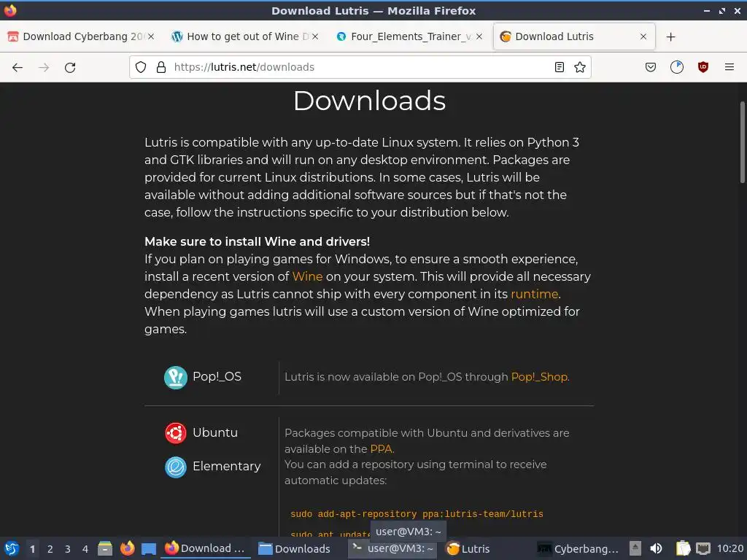Click the 10:20 clock
Screen dimensions: 747x560
point(729,548)
